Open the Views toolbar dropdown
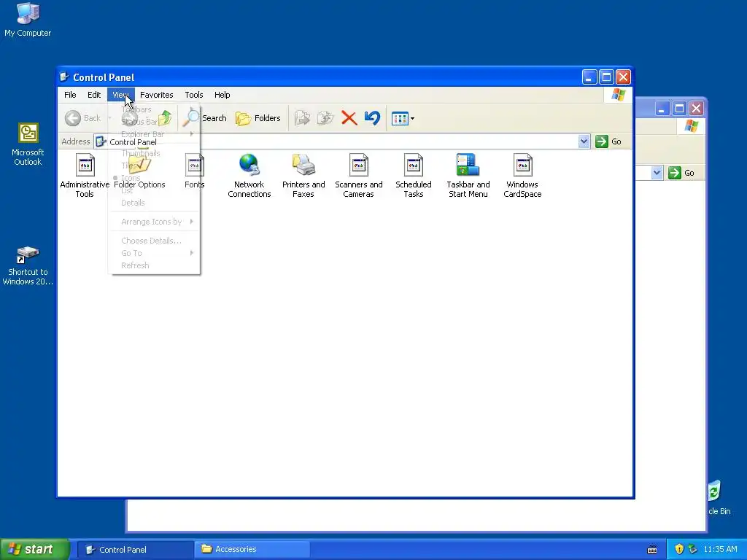The height and width of the screenshot is (560, 747). pos(403,118)
